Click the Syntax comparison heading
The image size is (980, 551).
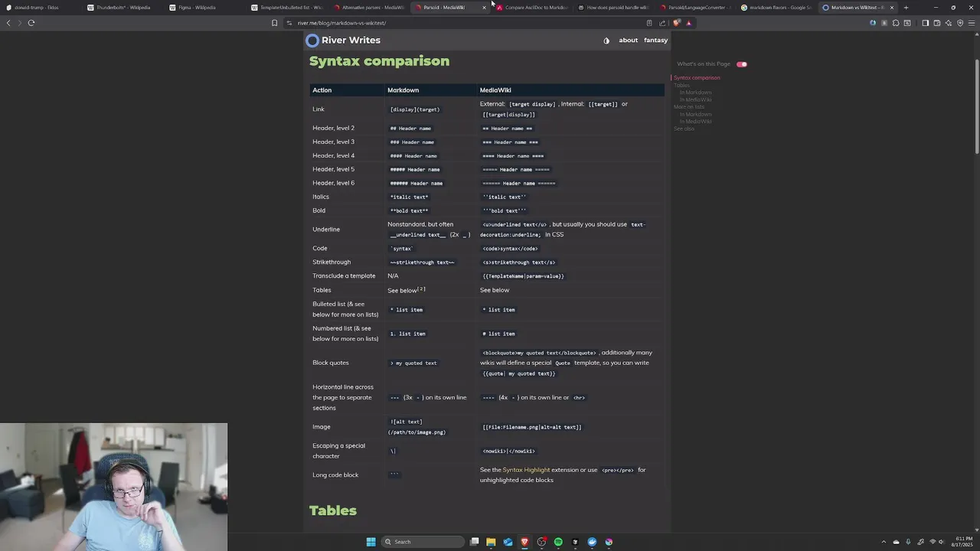379,61
